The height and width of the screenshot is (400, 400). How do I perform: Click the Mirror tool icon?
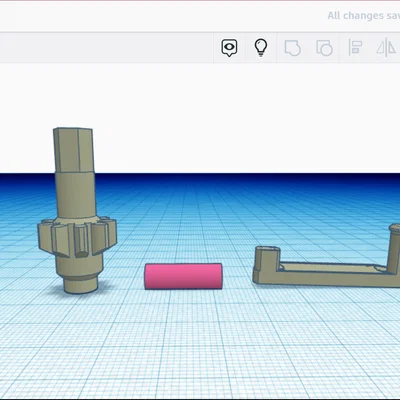(387, 47)
